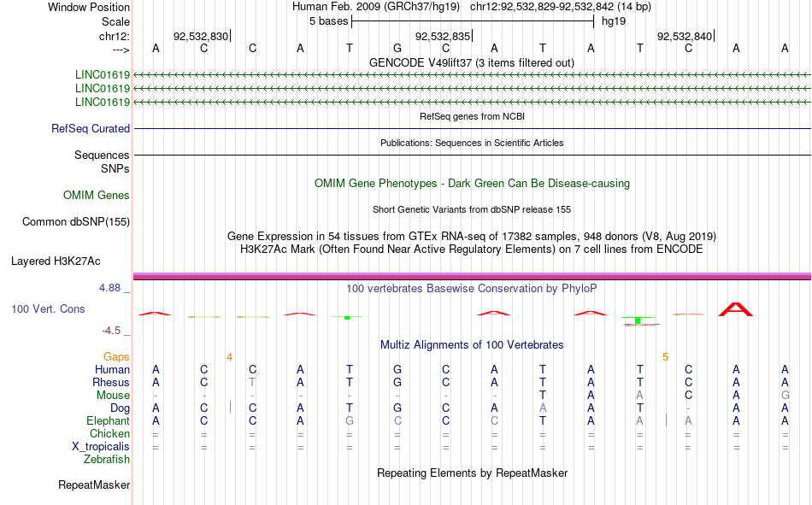This screenshot has height=505, width=812.
Task: Click the 4.88 upper conservation value
Action: pyautogui.click(x=109, y=288)
